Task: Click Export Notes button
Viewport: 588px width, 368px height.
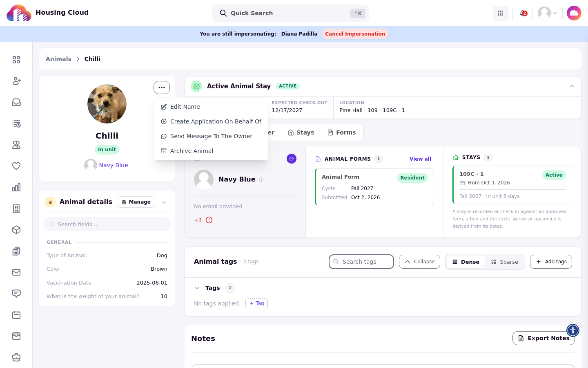Action: [x=543, y=338]
